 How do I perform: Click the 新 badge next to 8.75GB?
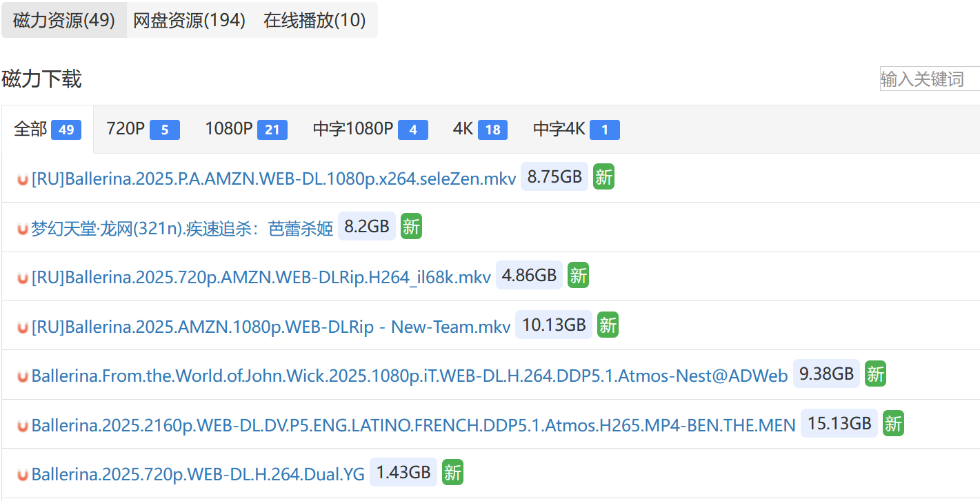coord(603,177)
